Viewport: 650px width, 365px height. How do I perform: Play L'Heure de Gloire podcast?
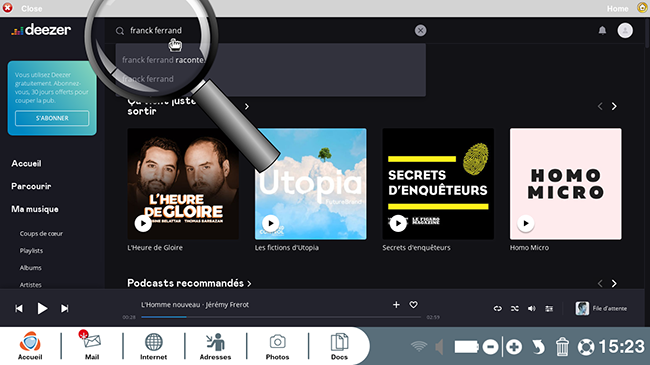(143, 223)
